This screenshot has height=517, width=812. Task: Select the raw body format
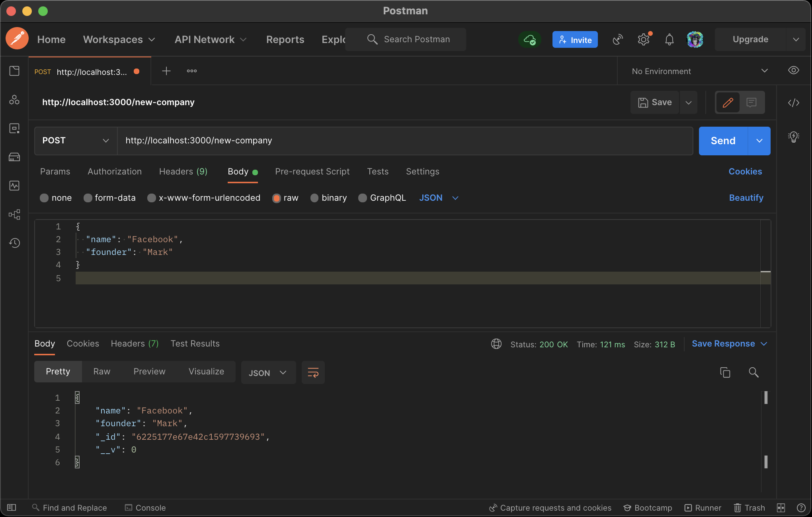pyautogui.click(x=285, y=198)
